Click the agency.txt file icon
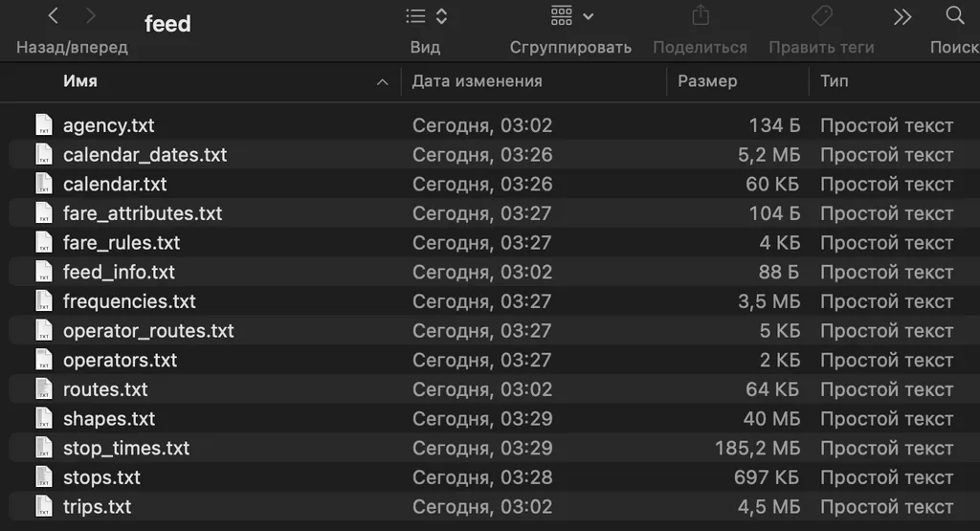Image resolution: width=980 pixels, height=531 pixels. (43, 125)
